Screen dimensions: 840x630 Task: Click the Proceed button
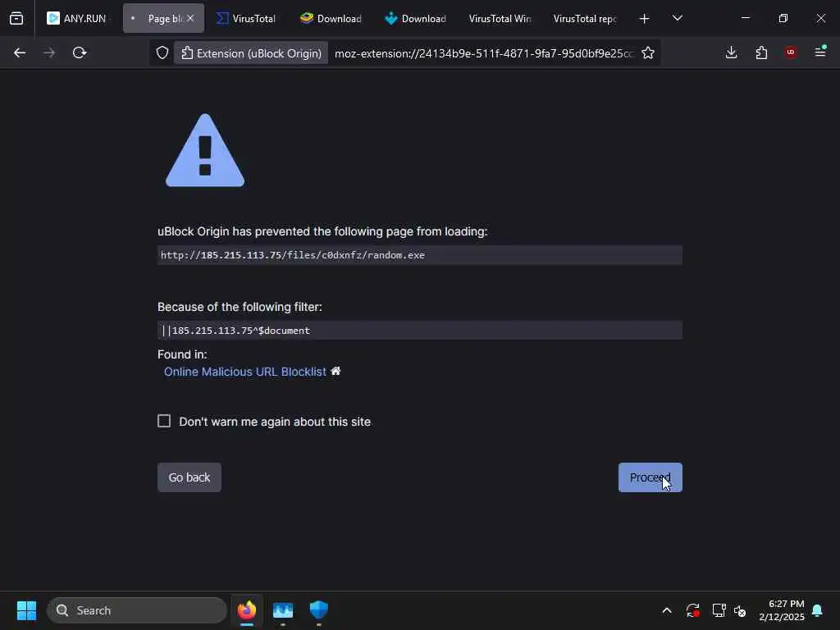[x=650, y=477]
